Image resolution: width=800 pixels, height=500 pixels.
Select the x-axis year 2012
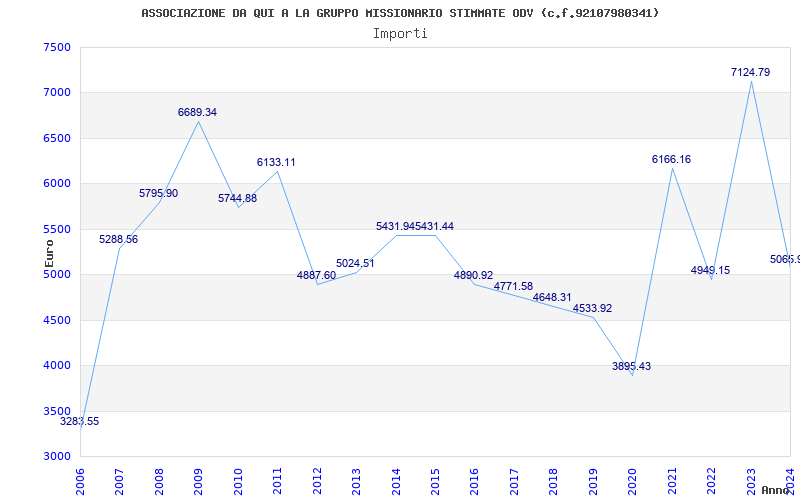click(317, 482)
